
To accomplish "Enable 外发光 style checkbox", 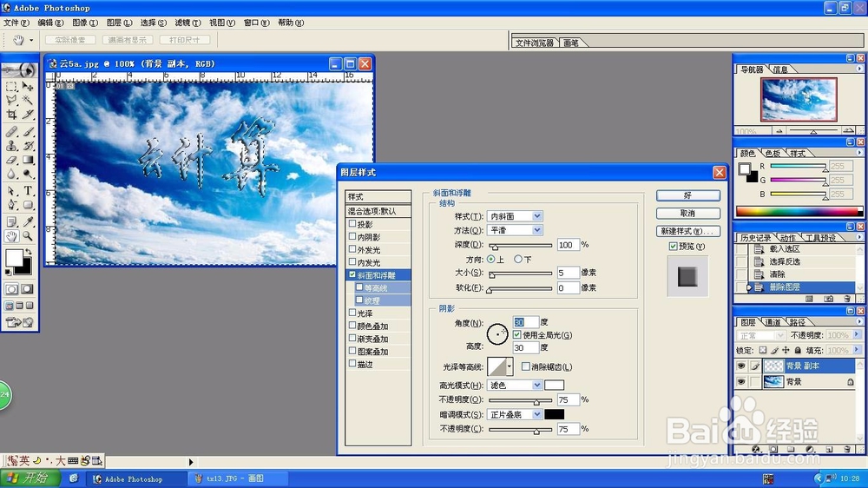I will (352, 249).
